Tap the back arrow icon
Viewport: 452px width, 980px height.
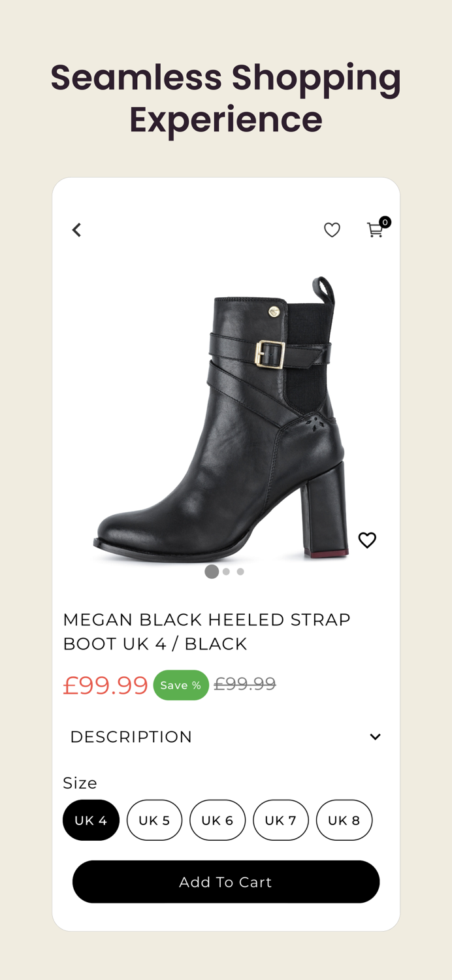[76, 230]
